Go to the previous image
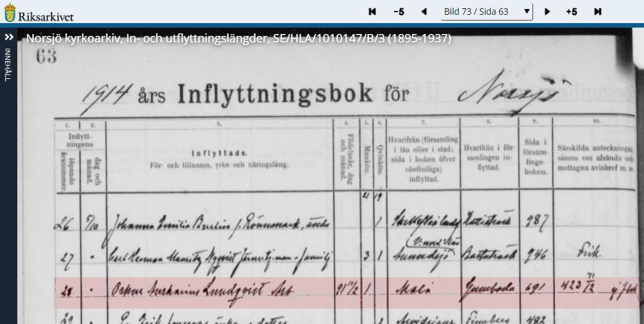Viewport: 644px width, 324px height. (424, 12)
